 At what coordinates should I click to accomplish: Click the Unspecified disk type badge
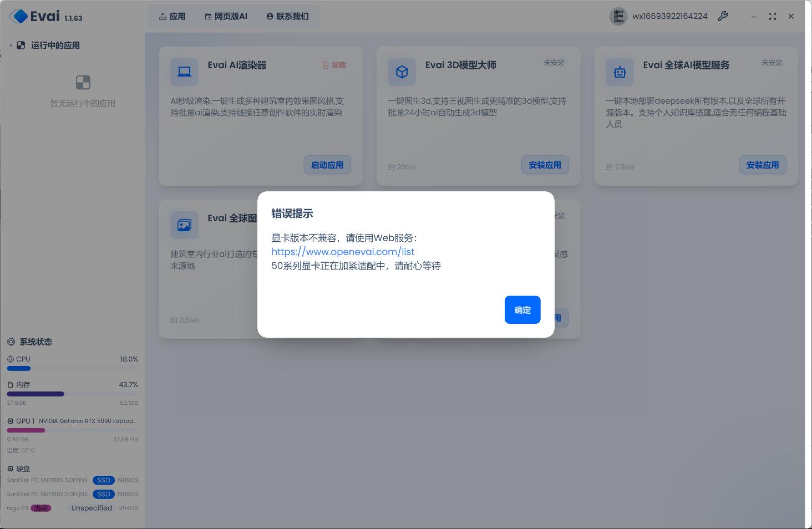tap(92, 508)
